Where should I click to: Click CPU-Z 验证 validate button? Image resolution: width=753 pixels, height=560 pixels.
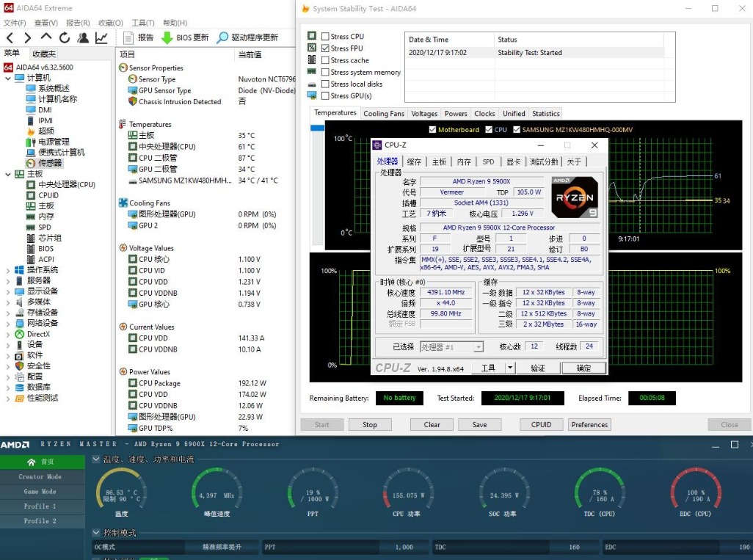538,368
